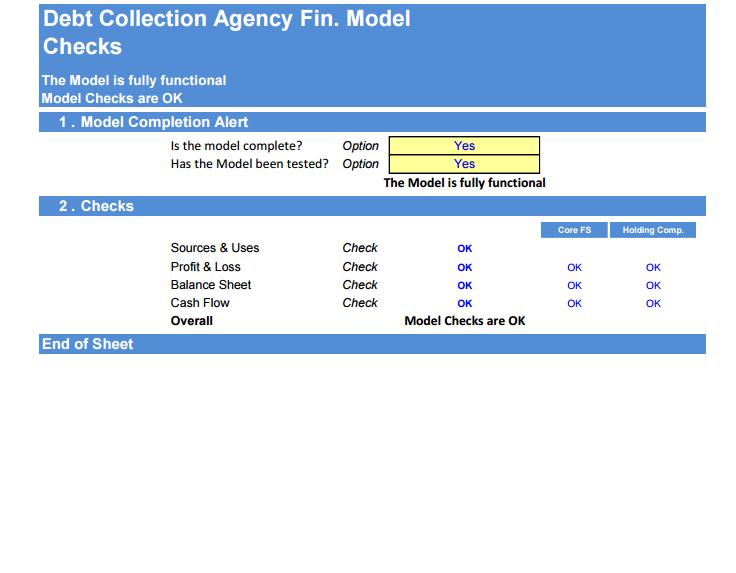Click bold 'Model Checks are OK' in Overall row
The image size is (736, 573).
(x=465, y=321)
